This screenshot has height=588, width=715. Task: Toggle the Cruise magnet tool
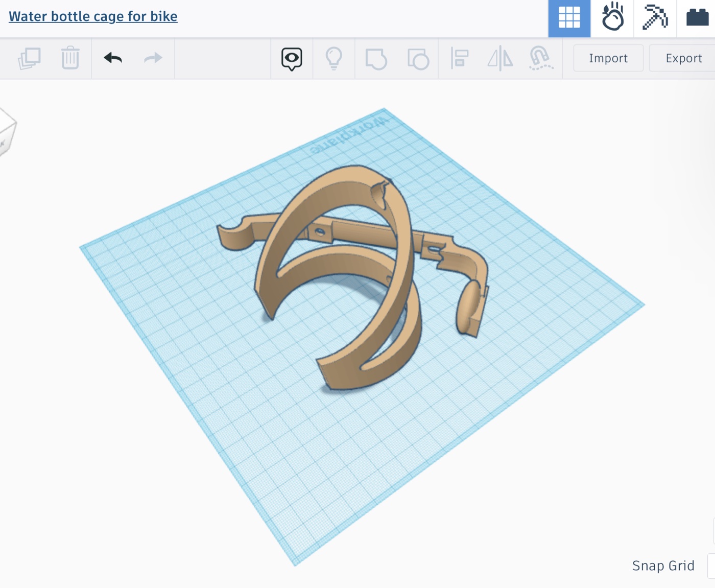(x=541, y=58)
